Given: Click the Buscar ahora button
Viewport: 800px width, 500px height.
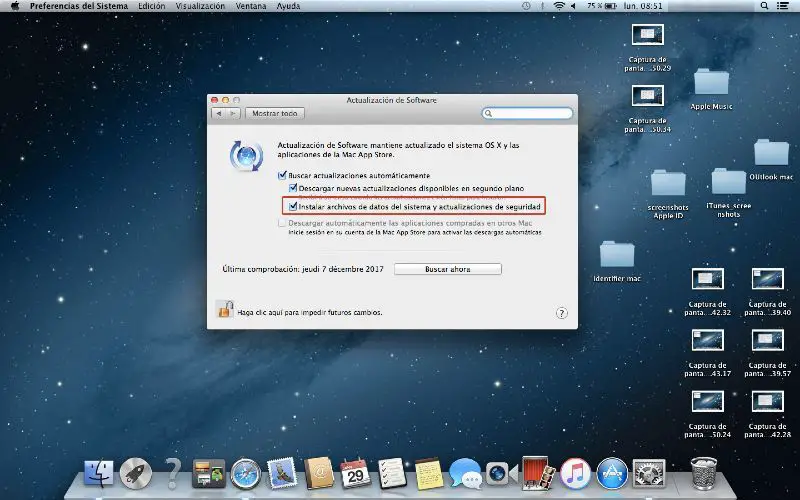Looking at the screenshot, I should click(447, 269).
